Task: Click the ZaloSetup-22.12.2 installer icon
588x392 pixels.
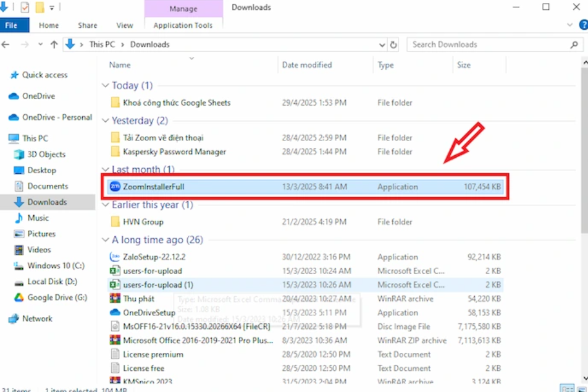Action: (115, 257)
